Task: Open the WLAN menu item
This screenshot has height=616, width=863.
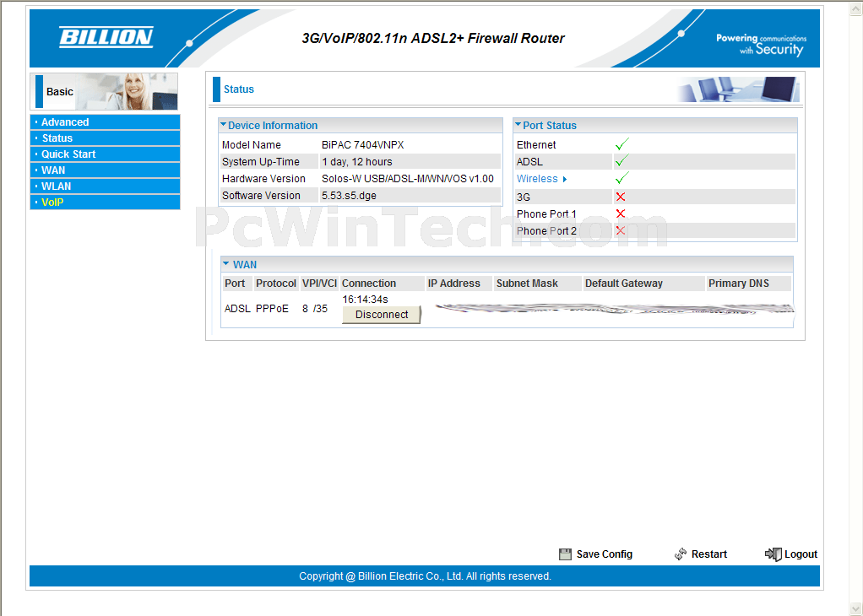Action: pyautogui.click(x=105, y=186)
